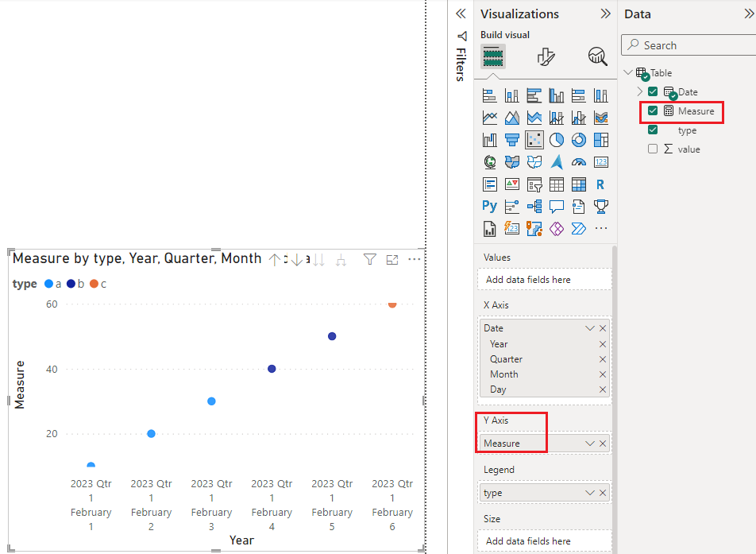Open Get more visuals ellipsis
Image resolution: width=756 pixels, height=554 pixels.
[600, 228]
